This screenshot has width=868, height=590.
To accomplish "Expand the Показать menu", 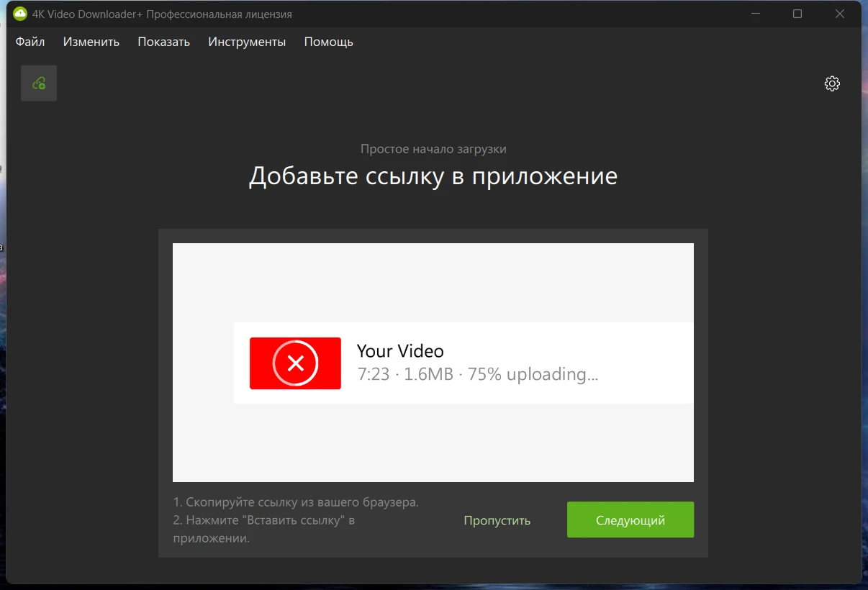I will pos(164,42).
